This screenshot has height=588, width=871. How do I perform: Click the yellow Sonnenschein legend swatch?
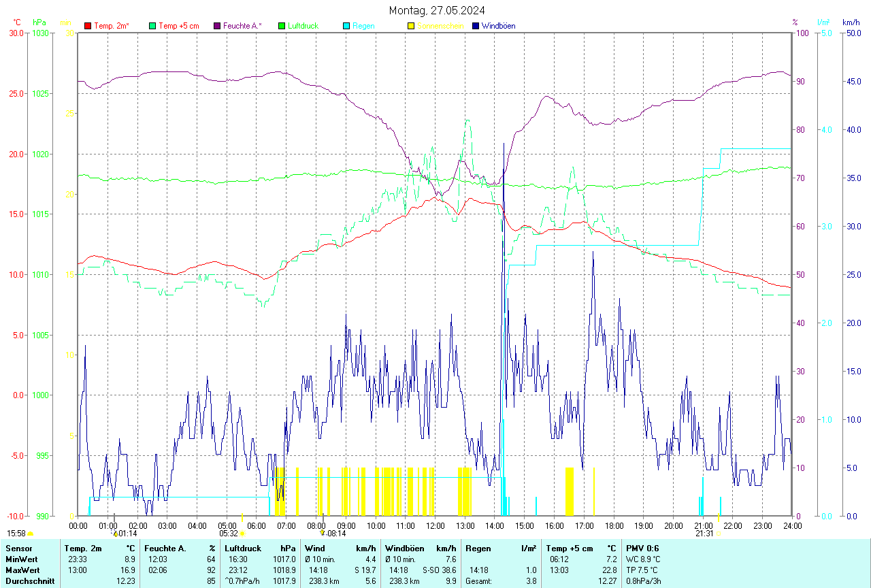(x=411, y=26)
